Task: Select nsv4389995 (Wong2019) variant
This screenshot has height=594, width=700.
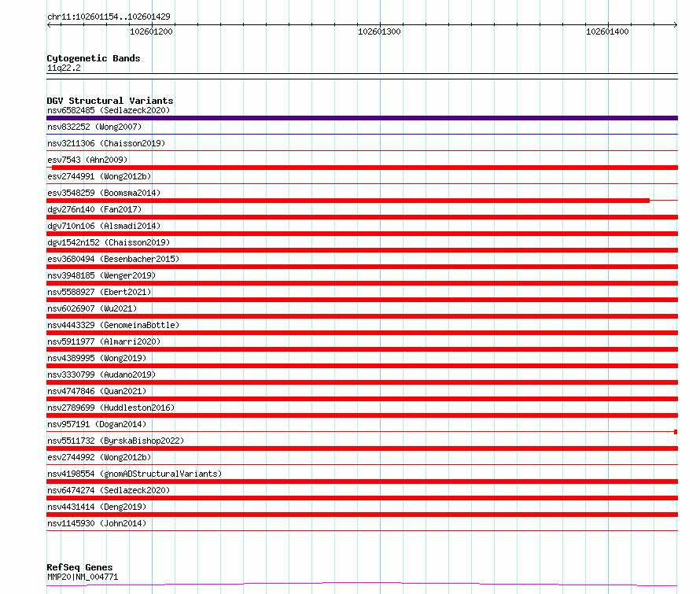Action: click(97, 358)
